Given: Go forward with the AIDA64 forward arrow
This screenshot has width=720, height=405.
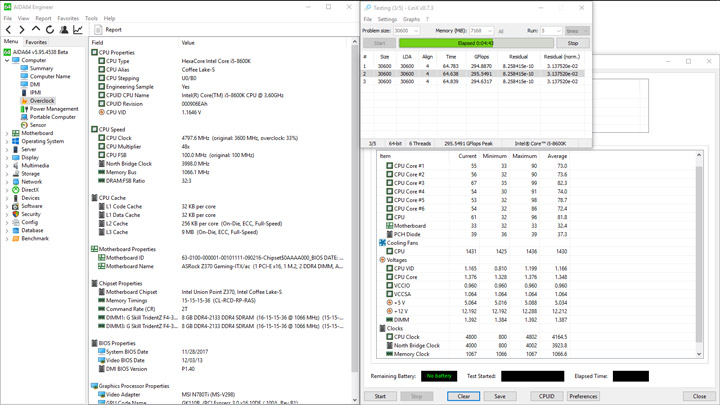Looking at the screenshot, I should 22,30.
